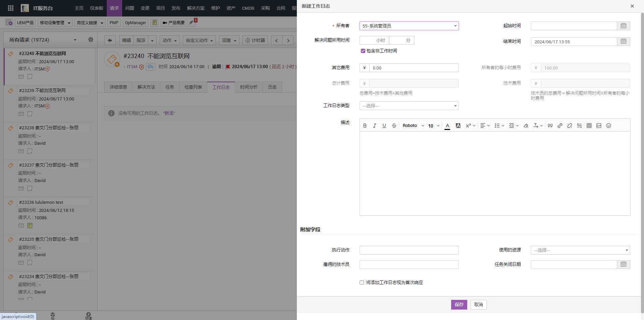This screenshot has height=320, width=644.
Task: Click 取消 to cancel the work log
Action: (478, 305)
